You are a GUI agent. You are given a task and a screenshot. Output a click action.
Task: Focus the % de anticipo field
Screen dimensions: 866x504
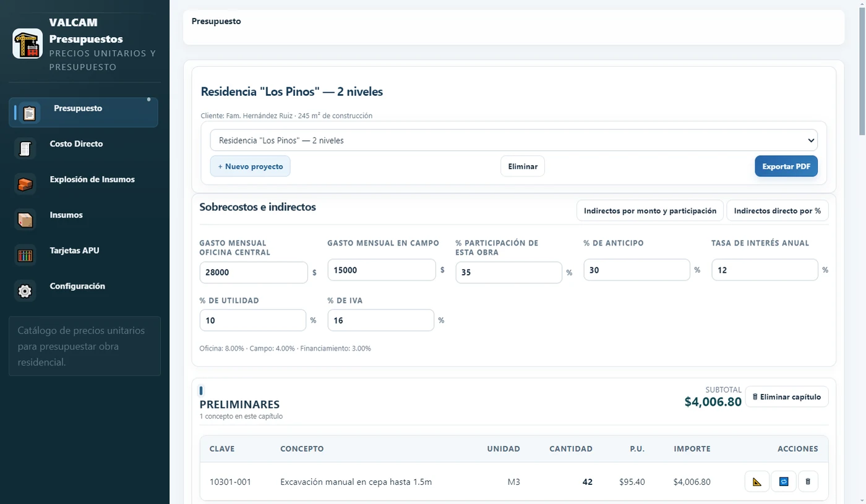(637, 270)
